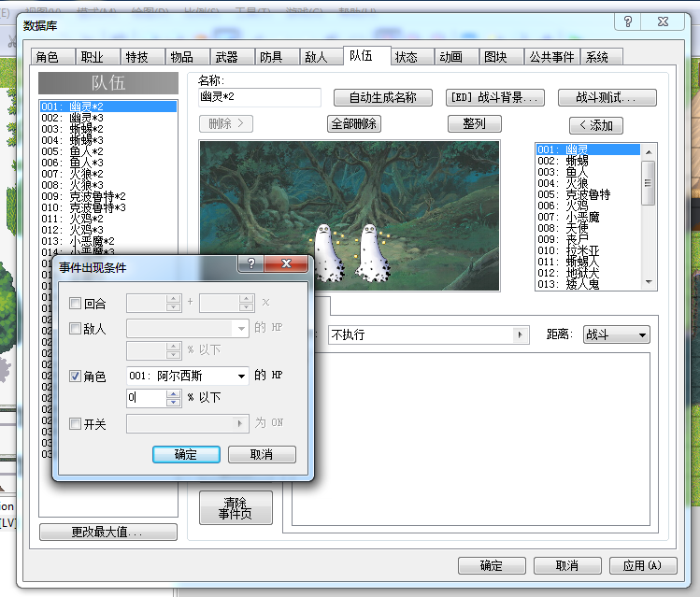Select troop 005: 鱼人*2 in the list
This screenshot has height=597, width=700.
(108, 151)
